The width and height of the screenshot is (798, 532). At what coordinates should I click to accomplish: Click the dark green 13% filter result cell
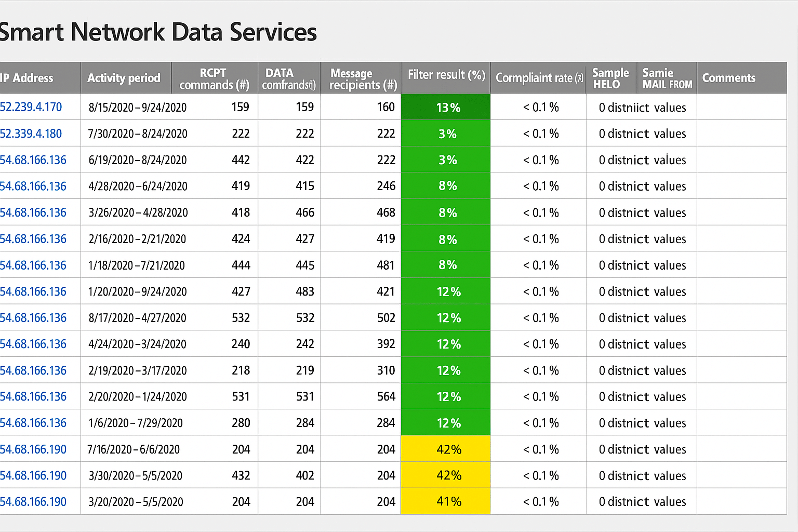pos(446,108)
